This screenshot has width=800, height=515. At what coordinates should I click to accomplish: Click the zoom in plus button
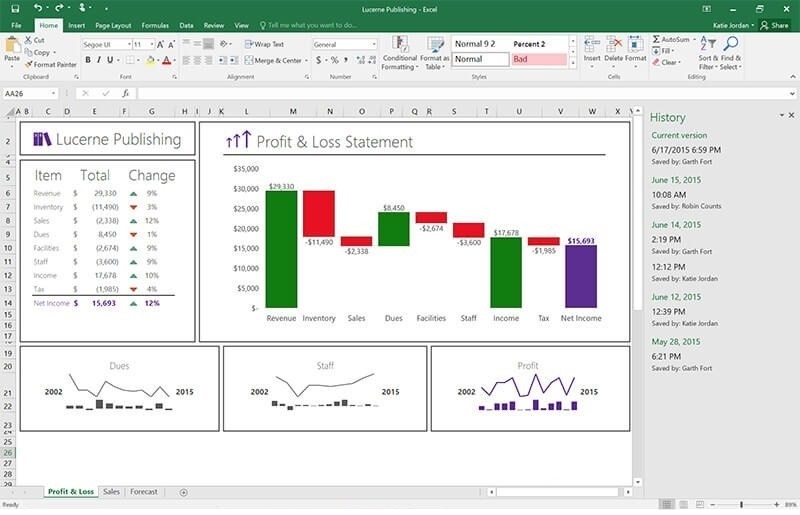click(776, 504)
